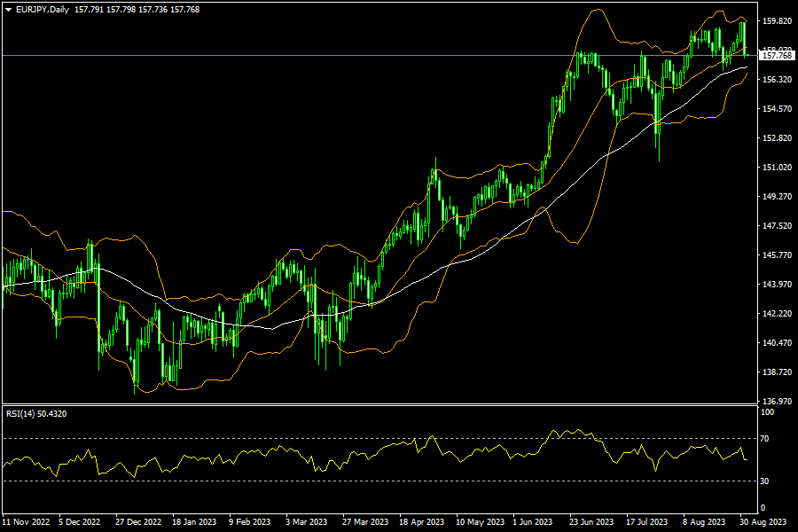Click the 18 Jan 2023 date label
Screen dimensions: 798x532
click(x=194, y=522)
